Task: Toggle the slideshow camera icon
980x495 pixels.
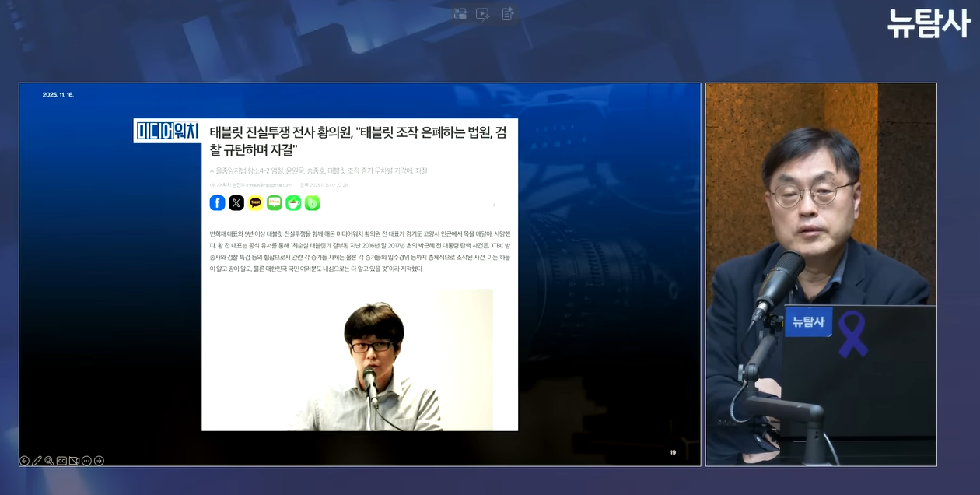Action: point(74,461)
